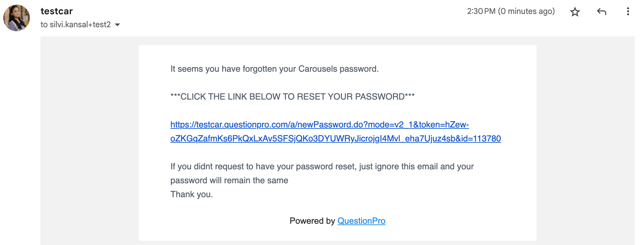Click the reset link's second line ending id=113780
Viewport: 644px width, 245px height.
(335, 139)
